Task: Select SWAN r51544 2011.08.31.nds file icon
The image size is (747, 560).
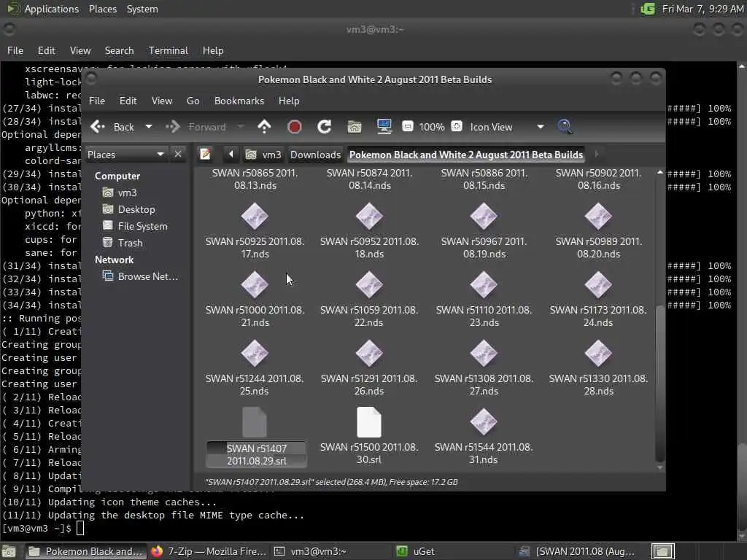Action: point(484,422)
